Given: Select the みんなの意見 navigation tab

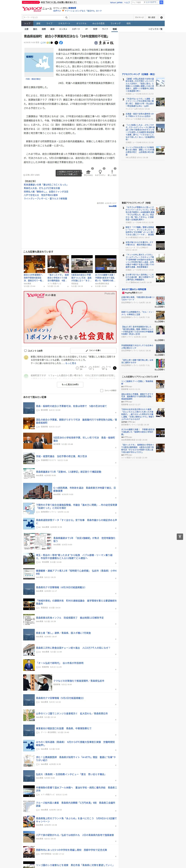Looking at the screenshot, I should [99, 24].
